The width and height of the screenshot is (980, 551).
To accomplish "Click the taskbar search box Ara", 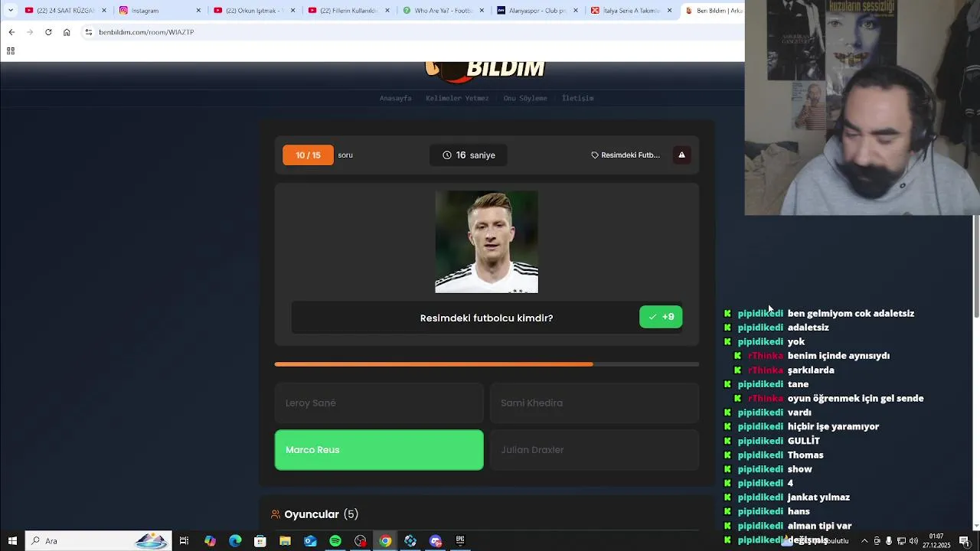I will [98, 541].
